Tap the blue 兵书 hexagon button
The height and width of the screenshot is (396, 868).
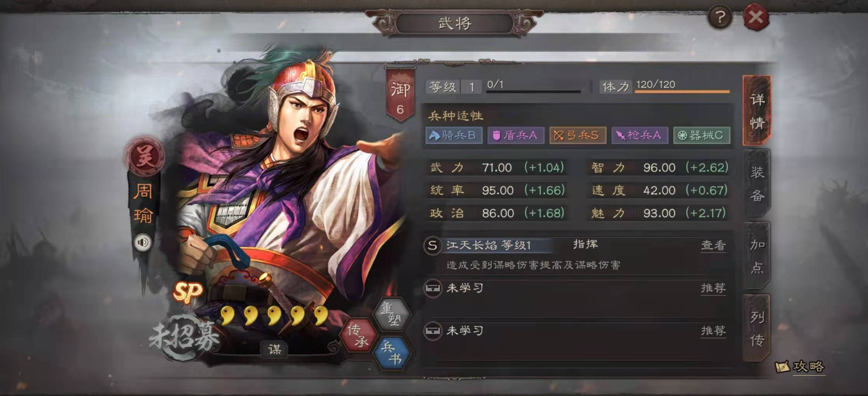[392, 354]
